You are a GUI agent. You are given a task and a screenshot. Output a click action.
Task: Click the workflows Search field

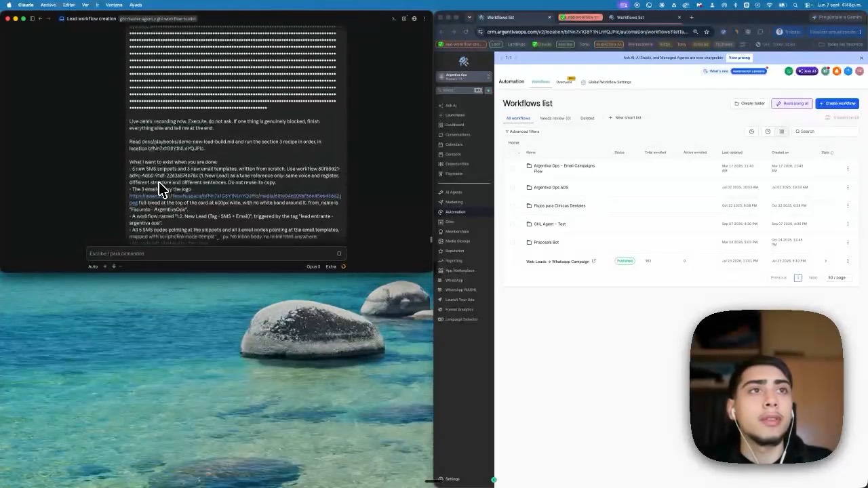824,131
